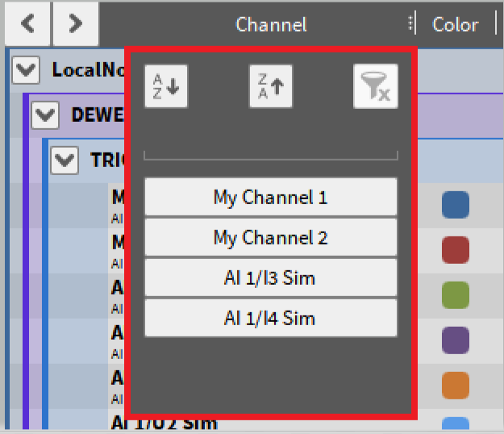The height and width of the screenshot is (434, 504).
Task: Collapse the LocalNode tree group
Action: pos(27,70)
